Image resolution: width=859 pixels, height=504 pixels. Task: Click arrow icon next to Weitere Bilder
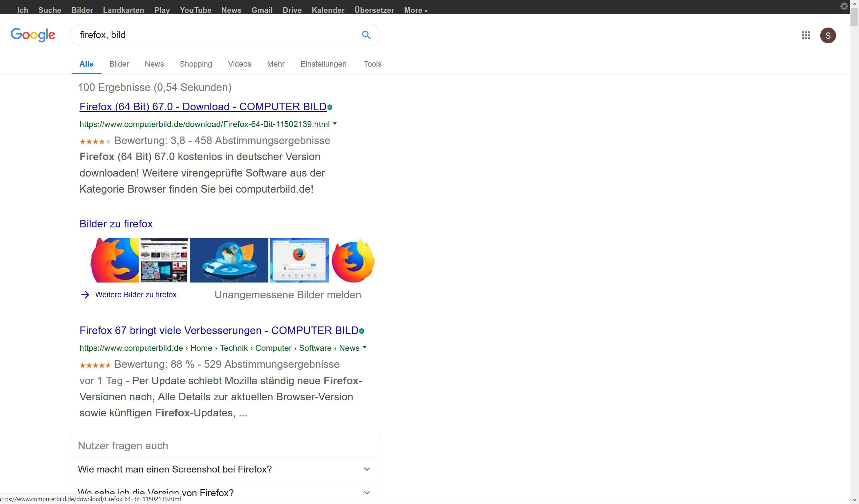click(x=85, y=295)
